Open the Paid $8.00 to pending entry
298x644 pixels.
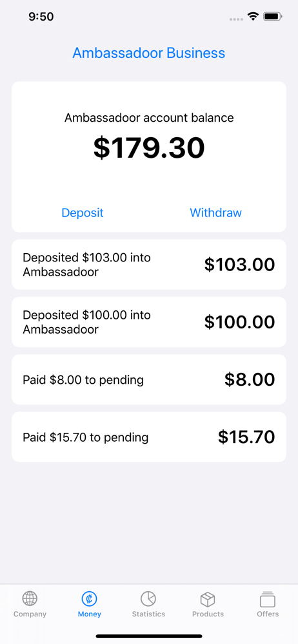(x=149, y=379)
